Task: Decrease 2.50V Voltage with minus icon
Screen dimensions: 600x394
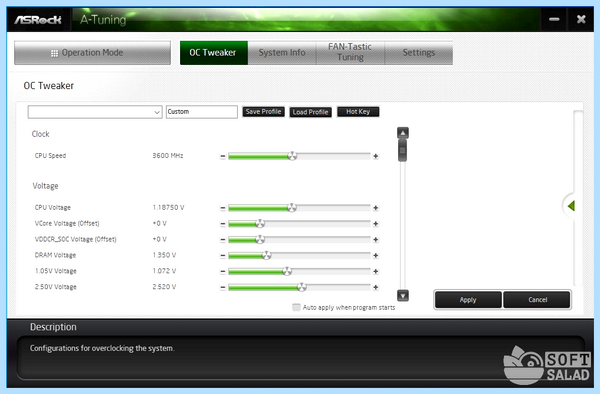Action: tap(223, 287)
